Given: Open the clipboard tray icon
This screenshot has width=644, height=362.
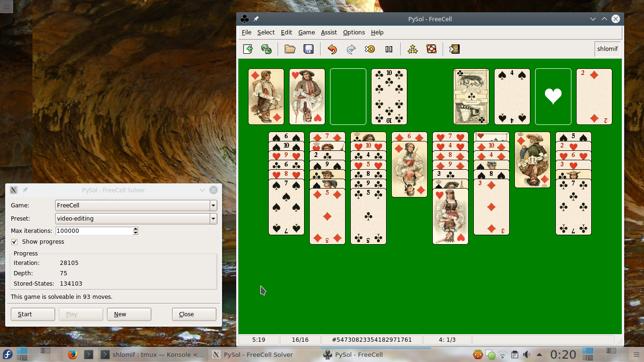Looking at the screenshot, I should [x=515, y=354].
